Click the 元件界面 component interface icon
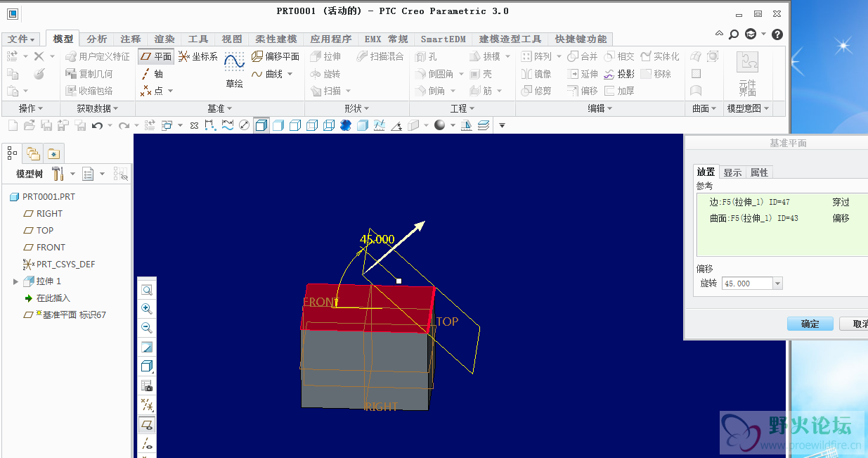The width and height of the screenshot is (868, 458). (747, 74)
